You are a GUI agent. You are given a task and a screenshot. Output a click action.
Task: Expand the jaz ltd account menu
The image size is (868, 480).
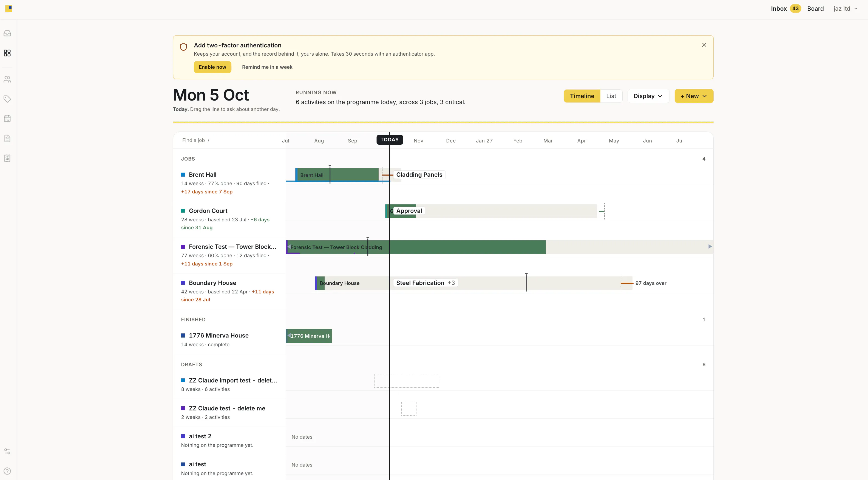click(845, 9)
